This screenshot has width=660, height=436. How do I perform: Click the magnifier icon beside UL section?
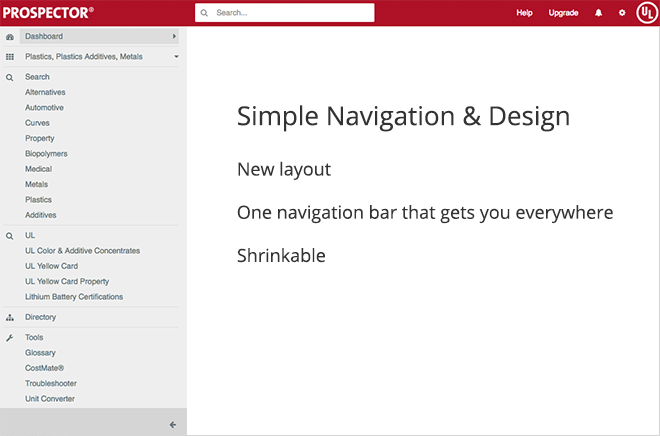10,236
